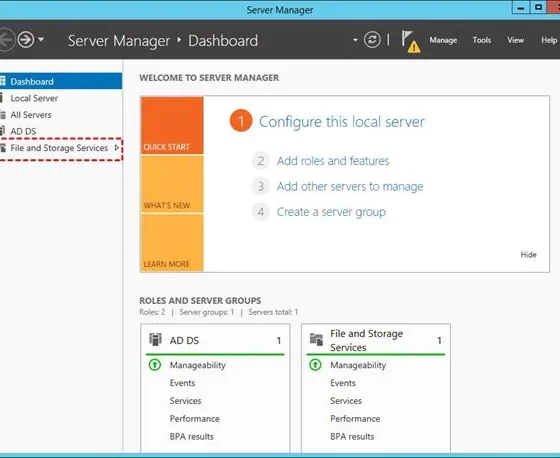Open Services under File and Storage tile
Image resolution: width=560 pixels, height=458 pixels.
click(x=346, y=401)
